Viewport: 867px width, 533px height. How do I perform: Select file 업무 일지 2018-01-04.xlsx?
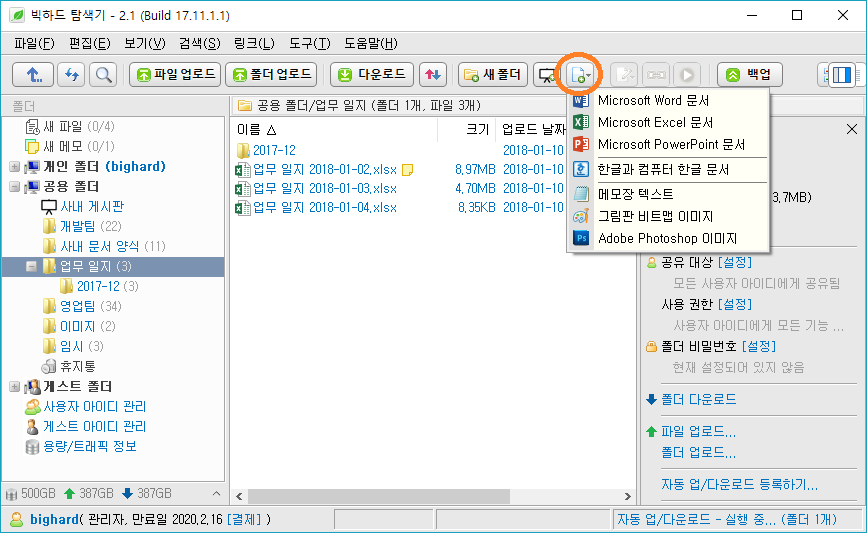point(316,207)
